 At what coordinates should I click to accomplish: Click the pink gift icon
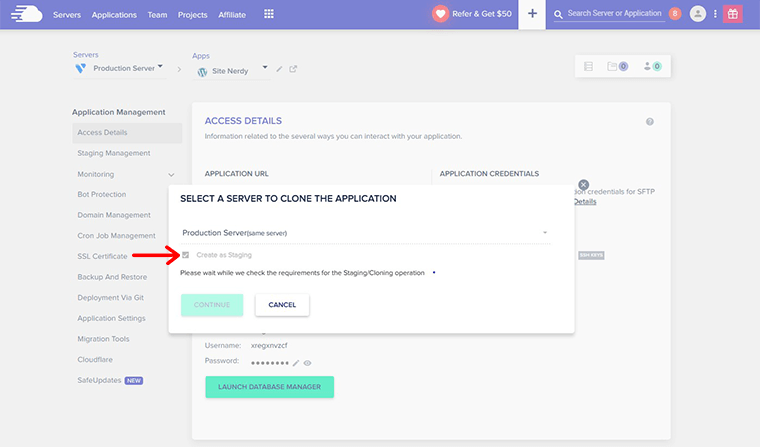[x=732, y=14]
